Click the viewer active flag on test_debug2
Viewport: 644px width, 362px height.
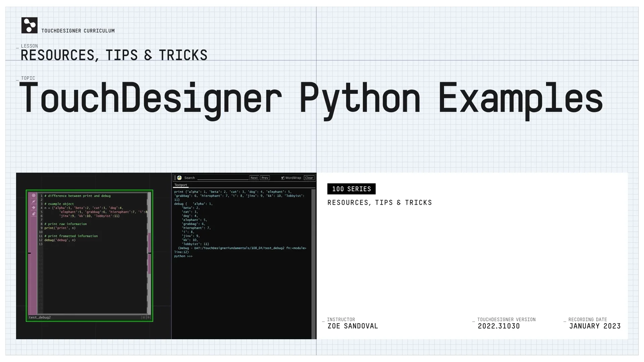coord(34,195)
